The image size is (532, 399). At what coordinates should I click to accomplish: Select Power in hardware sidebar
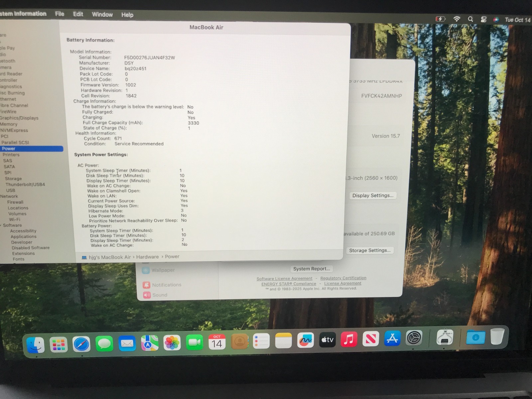coord(32,149)
